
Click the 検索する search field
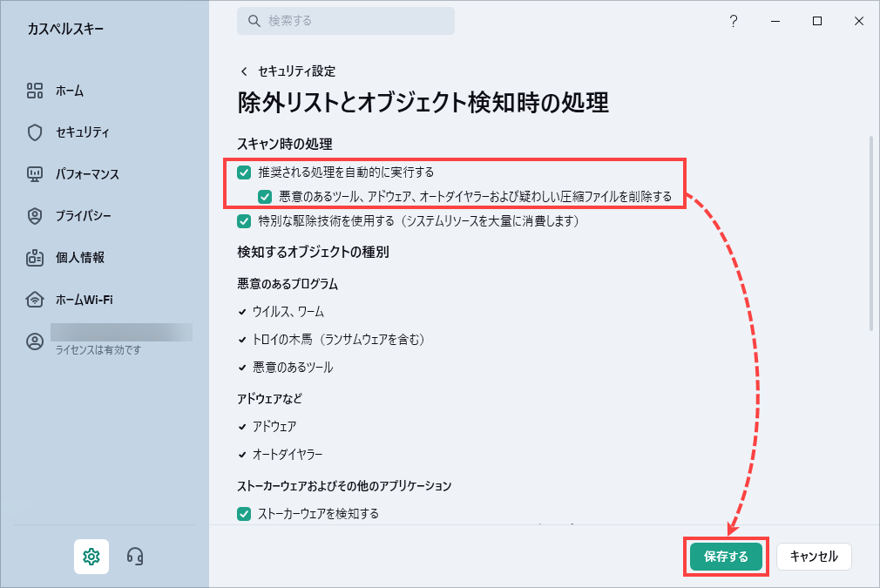click(345, 20)
